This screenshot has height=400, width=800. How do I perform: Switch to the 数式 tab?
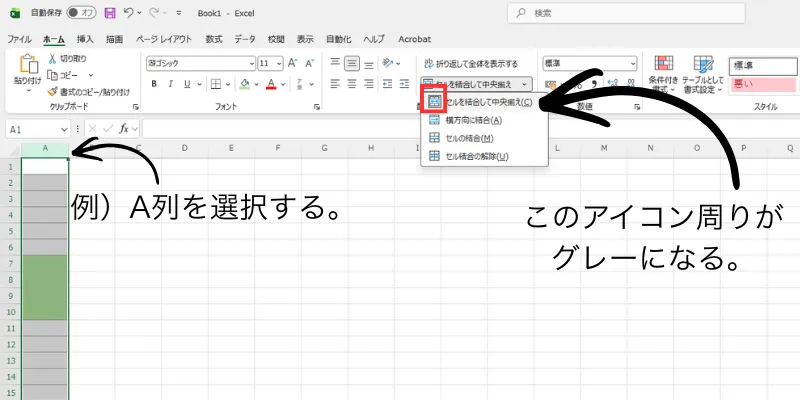click(x=214, y=39)
